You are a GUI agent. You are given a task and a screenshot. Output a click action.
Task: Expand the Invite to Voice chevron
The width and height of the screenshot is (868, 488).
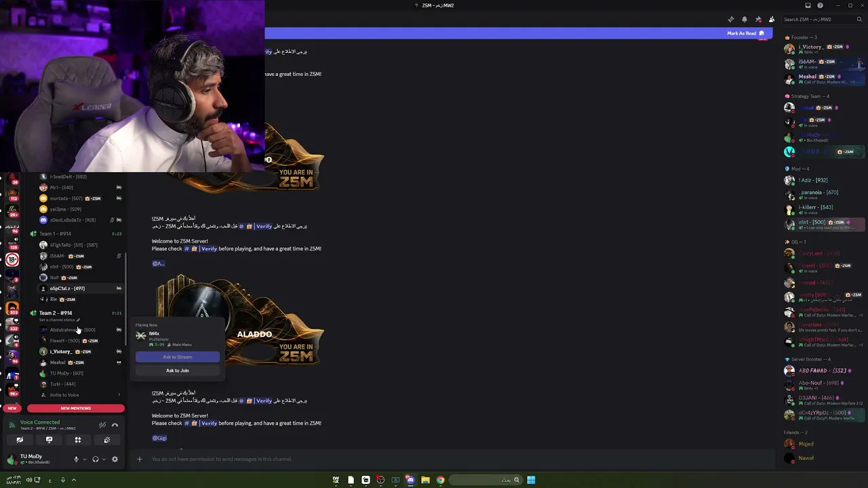pyautogui.click(x=119, y=395)
